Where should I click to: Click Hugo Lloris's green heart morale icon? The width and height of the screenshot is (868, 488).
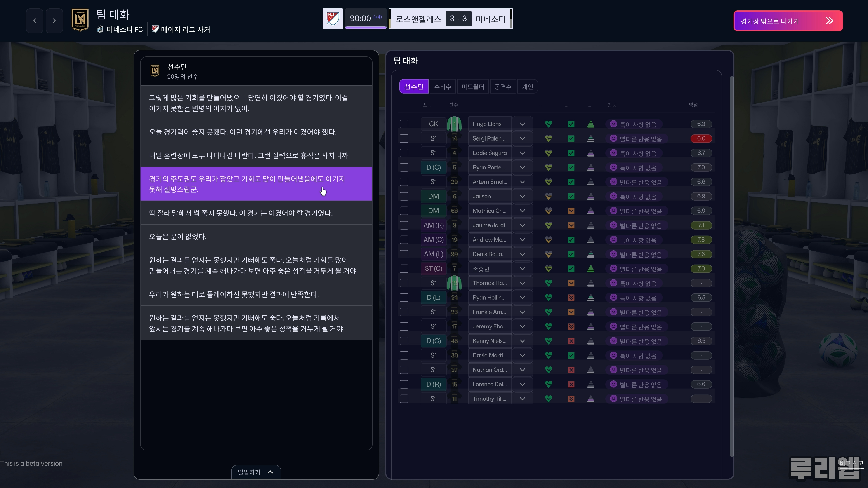click(549, 124)
